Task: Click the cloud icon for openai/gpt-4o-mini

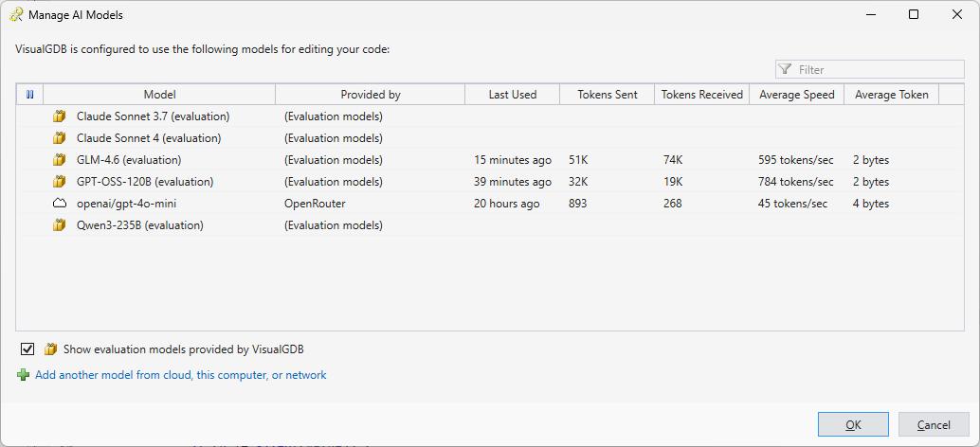Action: point(60,204)
